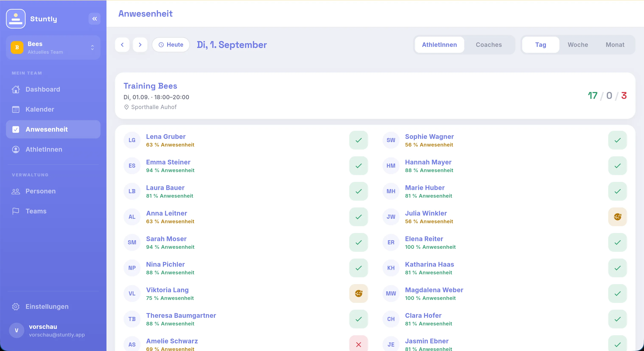Viewport: 644px width, 351px height.
Task: Toggle attendance check for Nina Pichler
Action: click(358, 268)
